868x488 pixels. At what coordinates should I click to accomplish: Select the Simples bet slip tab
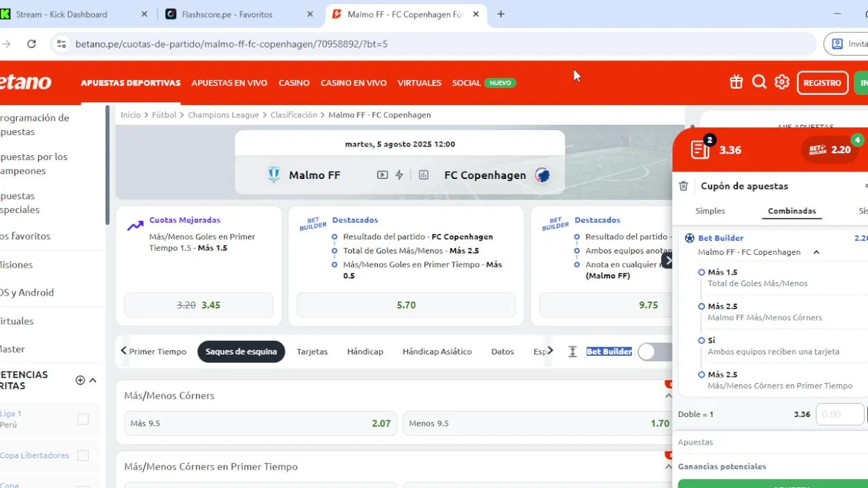click(710, 211)
